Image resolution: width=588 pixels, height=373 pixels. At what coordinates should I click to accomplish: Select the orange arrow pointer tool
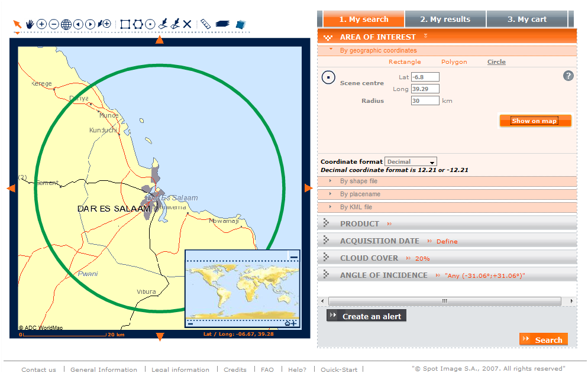point(17,24)
